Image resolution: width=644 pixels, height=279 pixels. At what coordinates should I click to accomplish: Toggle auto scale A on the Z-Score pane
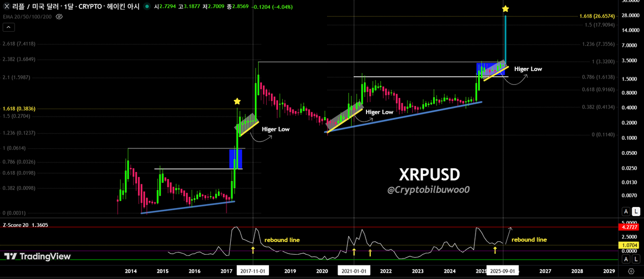(x=625, y=259)
